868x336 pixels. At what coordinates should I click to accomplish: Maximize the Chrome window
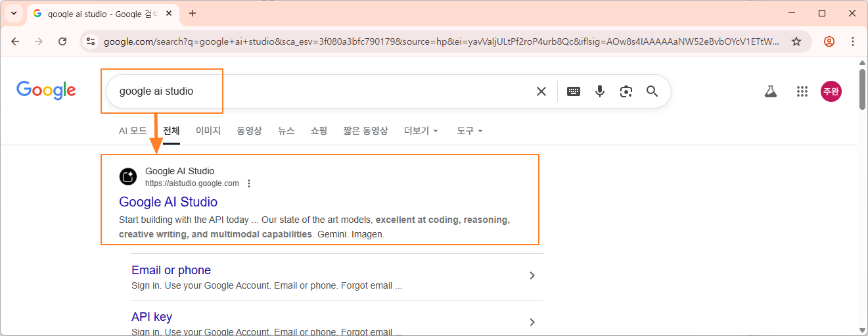coord(822,13)
